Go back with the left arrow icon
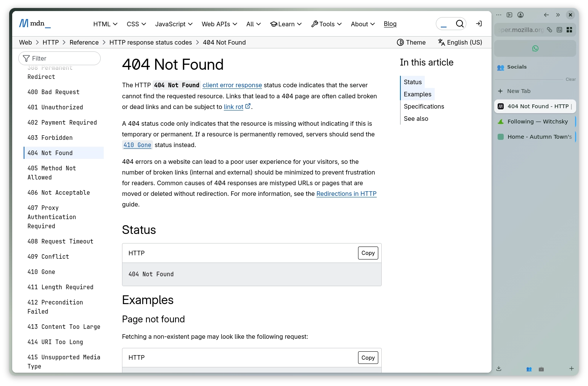 [x=546, y=15]
